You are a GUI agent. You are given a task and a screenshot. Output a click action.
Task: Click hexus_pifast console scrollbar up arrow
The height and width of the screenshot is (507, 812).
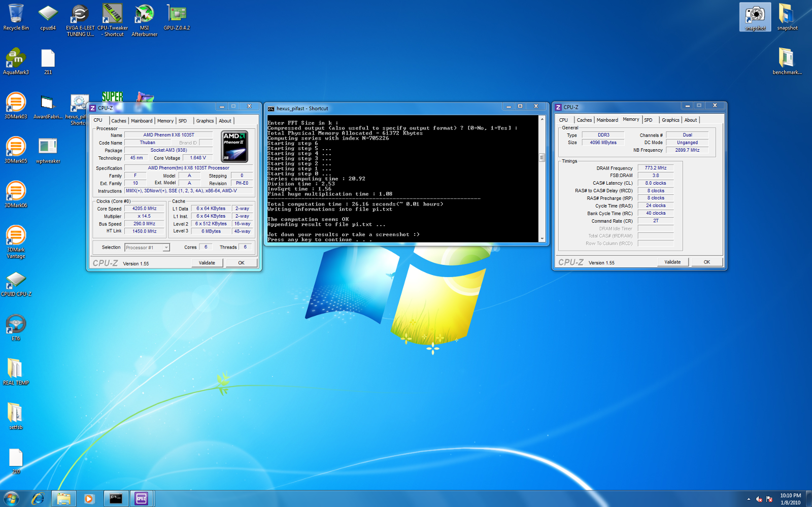click(542, 119)
